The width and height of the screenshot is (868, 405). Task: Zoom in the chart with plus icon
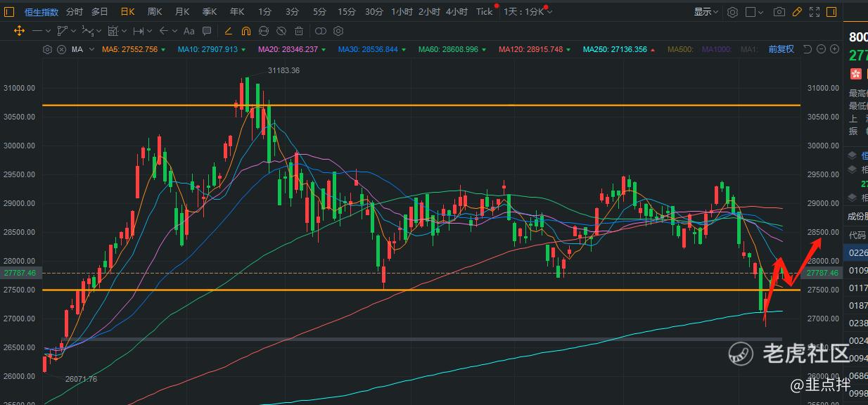click(834, 49)
